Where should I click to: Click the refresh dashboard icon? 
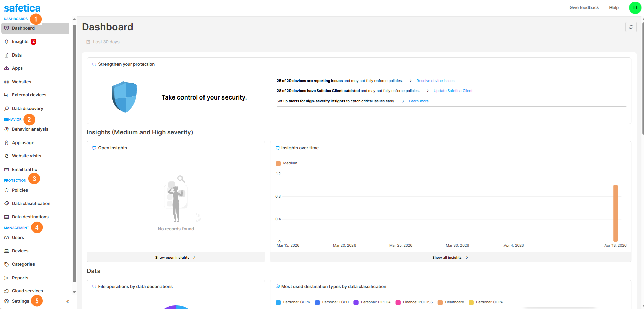pyautogui.click(x=631, y=27)
